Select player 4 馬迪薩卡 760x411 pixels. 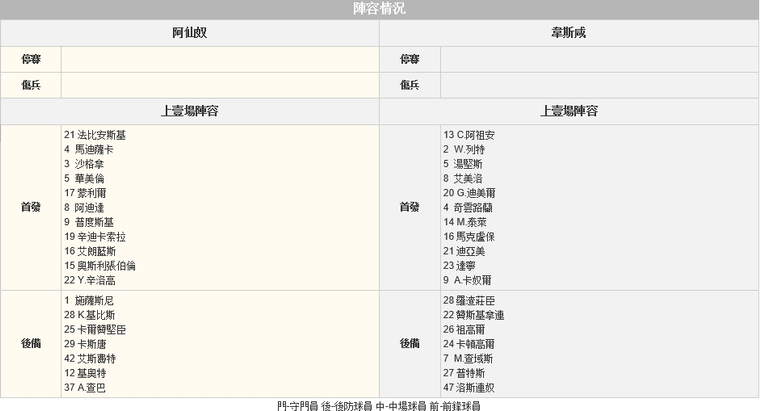point(89,150)
